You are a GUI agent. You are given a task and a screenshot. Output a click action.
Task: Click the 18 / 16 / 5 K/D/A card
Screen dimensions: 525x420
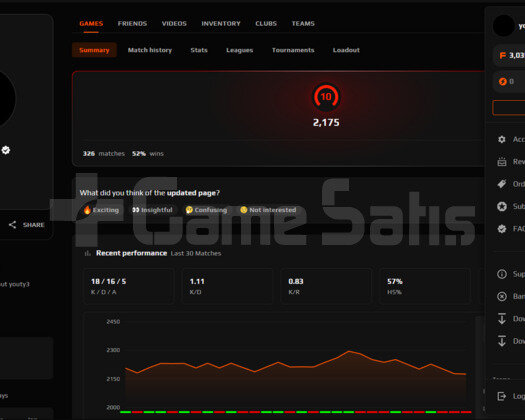(x=129, y=286)
